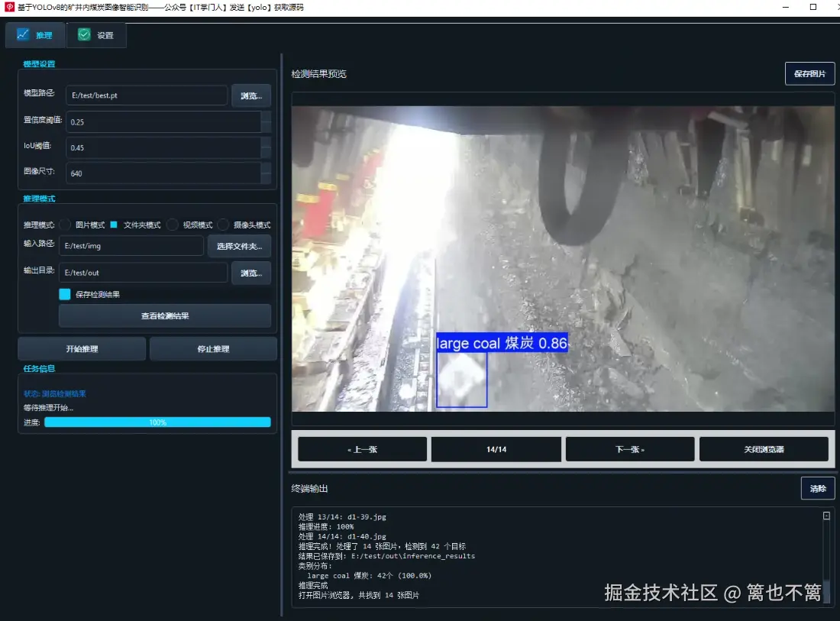
Task: Click the 14/14 page indicator
Action: coord(496,450)
